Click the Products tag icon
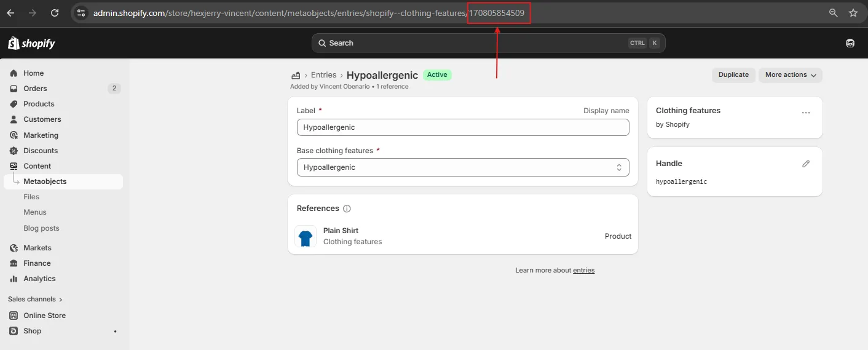Screen dimensions: 868x350 14,104
